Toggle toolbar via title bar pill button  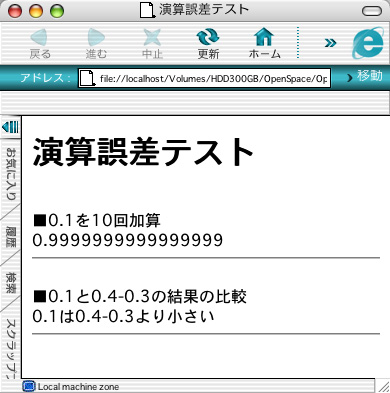coord(372,11)
